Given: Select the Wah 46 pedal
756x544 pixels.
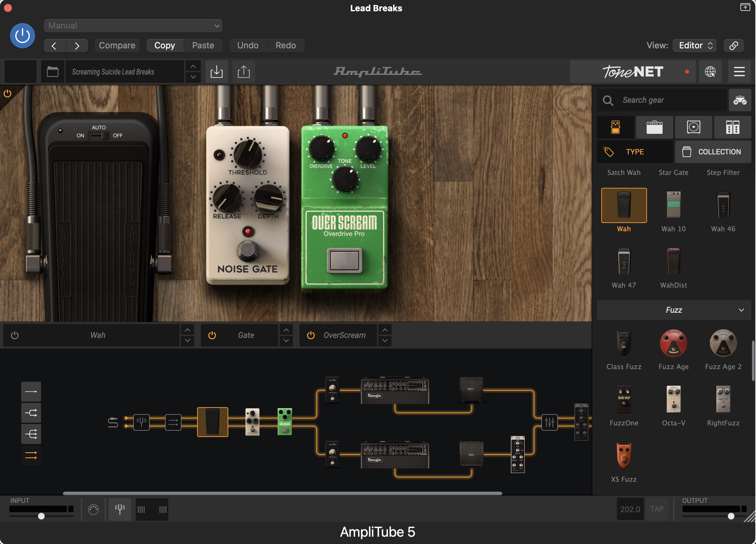Looking at the screenshot, I should coord(723,205).
